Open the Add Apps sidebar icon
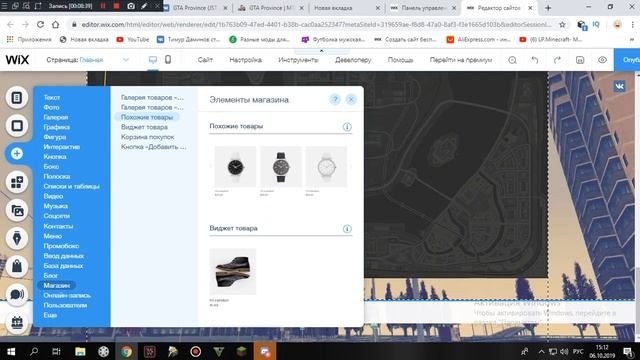Viewport: 640px width, 360px height. click(17, 182)
